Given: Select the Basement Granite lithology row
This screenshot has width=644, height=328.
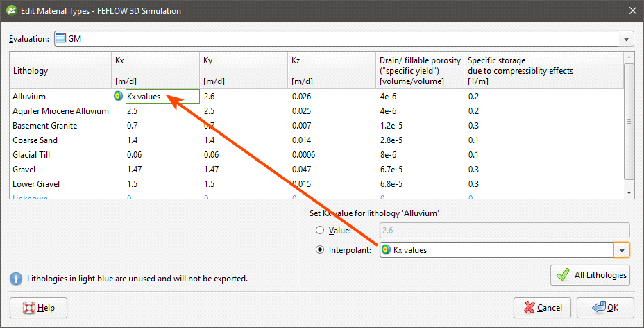Looking at the screenshot, I should click(x=45, y=126).
